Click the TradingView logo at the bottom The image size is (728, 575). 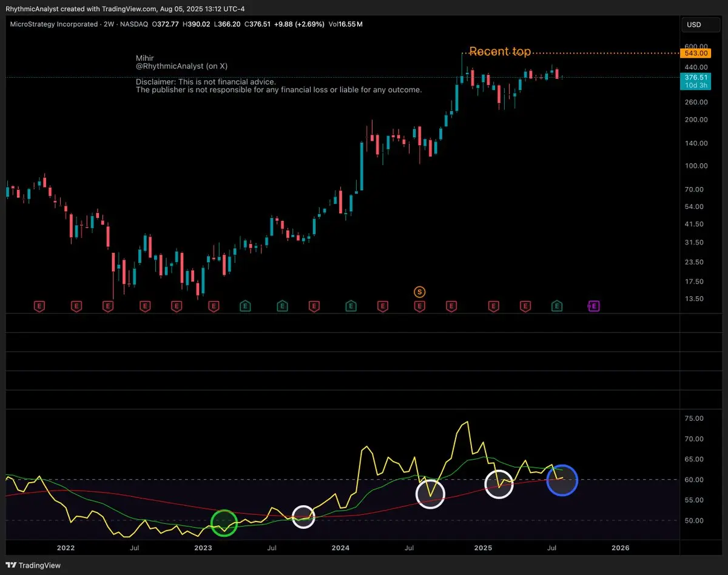click(x=33, y=565)
